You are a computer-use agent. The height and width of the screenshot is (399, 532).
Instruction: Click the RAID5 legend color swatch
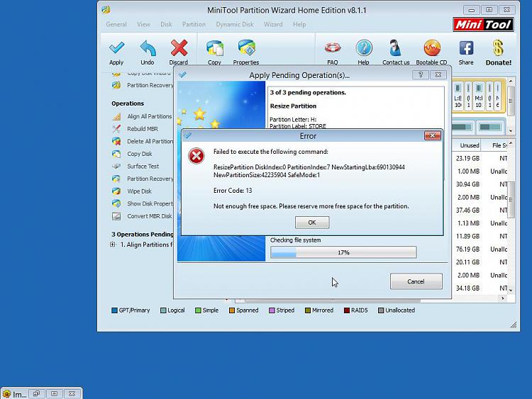347,310
